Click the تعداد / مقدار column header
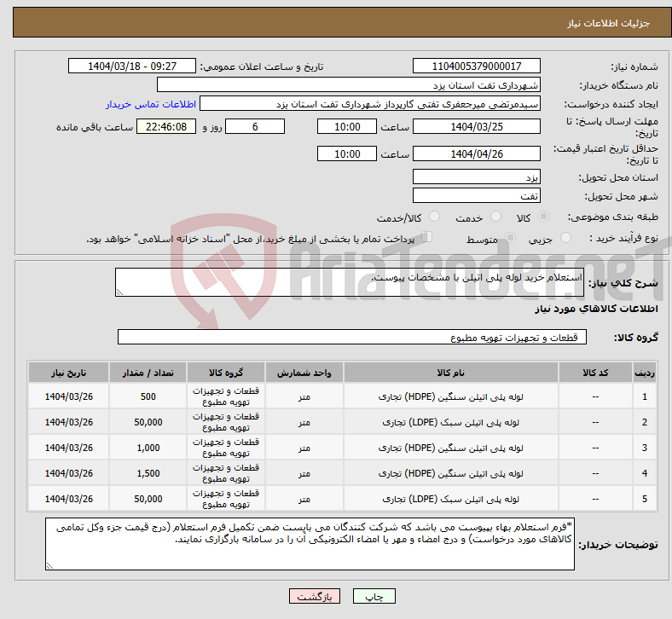Image resolution: width=672 pixels, height=619 pixels. click(148, 373)
